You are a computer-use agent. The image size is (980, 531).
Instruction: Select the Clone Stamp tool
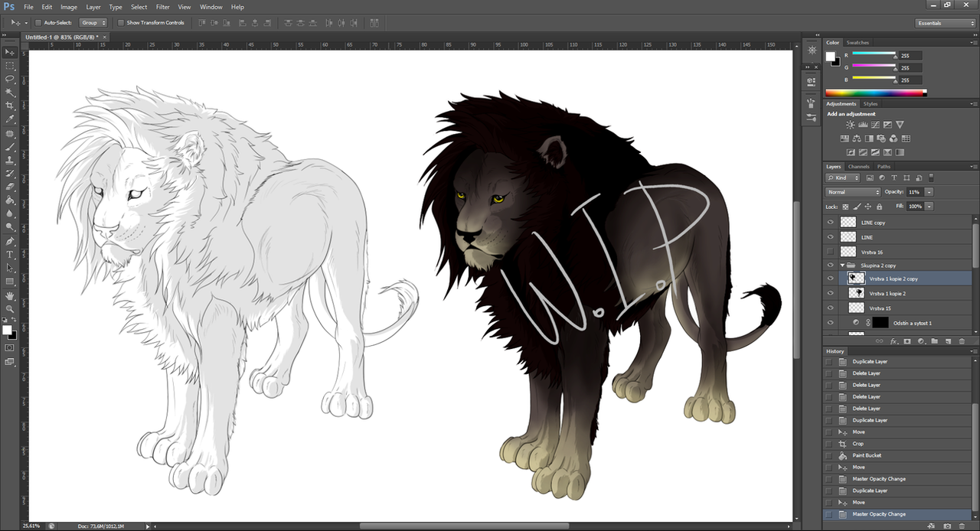[x=10, y=160]
